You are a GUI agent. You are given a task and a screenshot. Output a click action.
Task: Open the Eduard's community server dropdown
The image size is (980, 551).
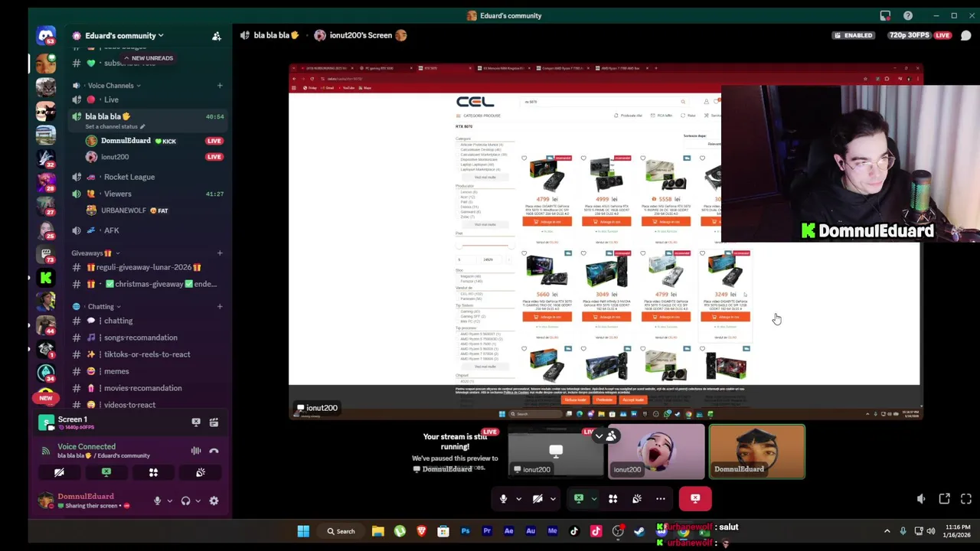[x=124, y=35]
